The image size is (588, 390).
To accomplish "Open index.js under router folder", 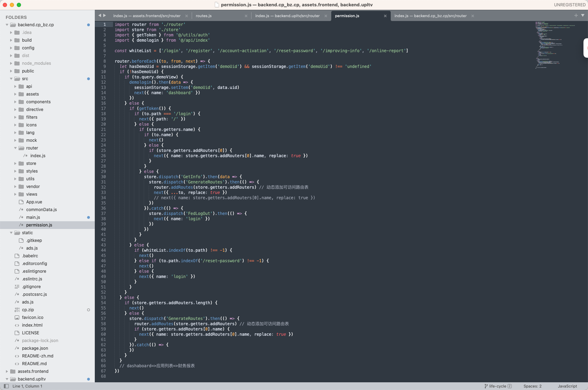I will [38, 156].
